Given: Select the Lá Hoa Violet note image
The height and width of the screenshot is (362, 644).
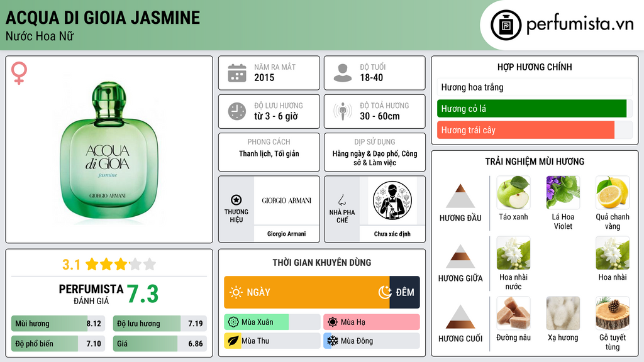Looking at the screenshot, I should pyautogui.click(x=563, y=192).
